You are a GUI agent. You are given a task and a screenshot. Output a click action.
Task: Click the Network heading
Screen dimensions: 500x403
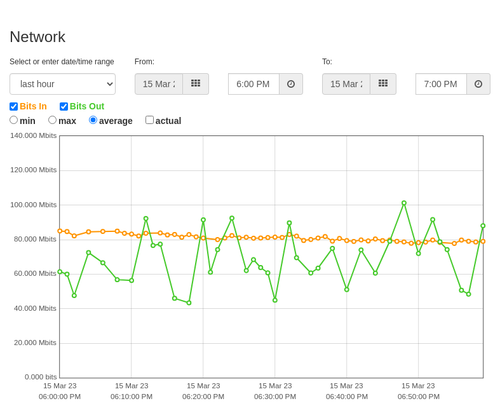click(x=37, y=37)
